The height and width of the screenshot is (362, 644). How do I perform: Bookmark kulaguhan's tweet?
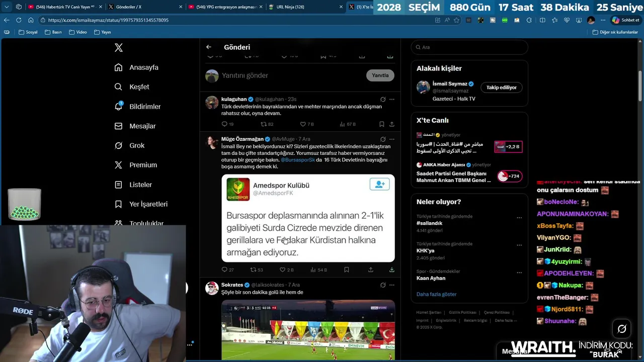[382, 124]
